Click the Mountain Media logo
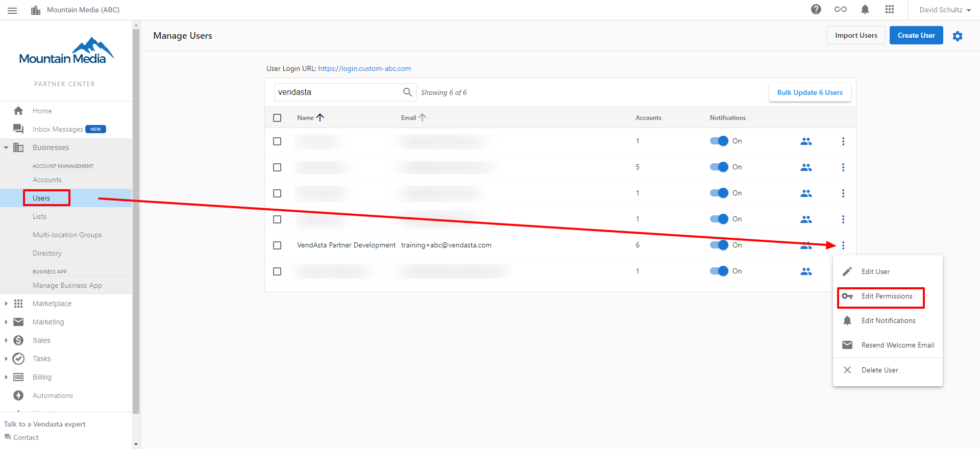 click(66, 51)
